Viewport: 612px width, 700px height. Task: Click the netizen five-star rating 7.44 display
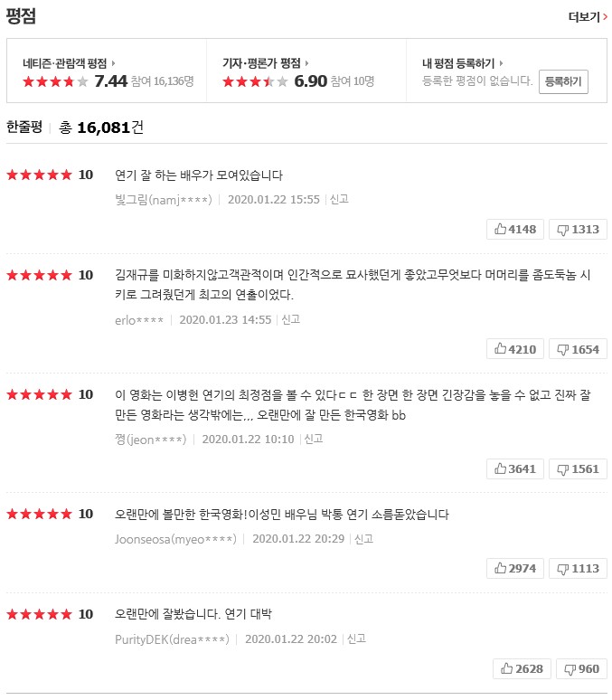click(x=75, y=81)
